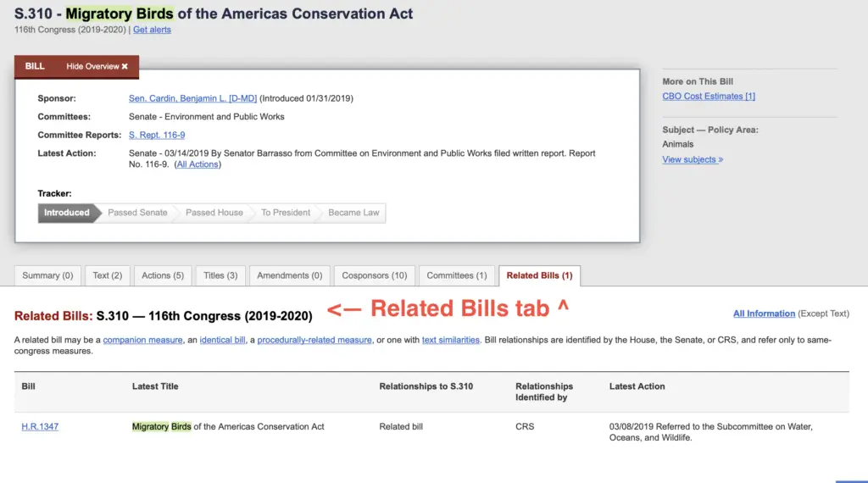
Task: Open All Information link
Action: [764, 314]
